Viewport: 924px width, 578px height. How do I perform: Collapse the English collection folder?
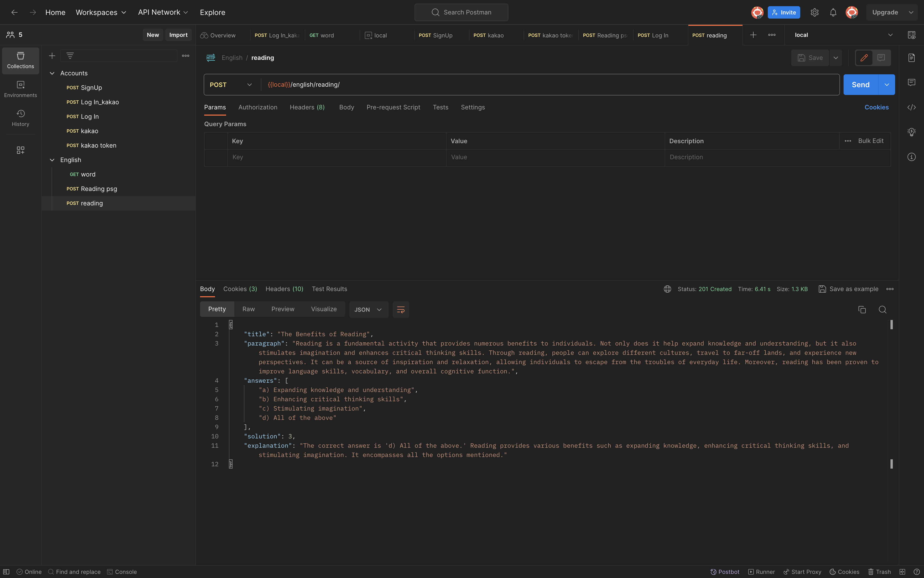[52, 160]
